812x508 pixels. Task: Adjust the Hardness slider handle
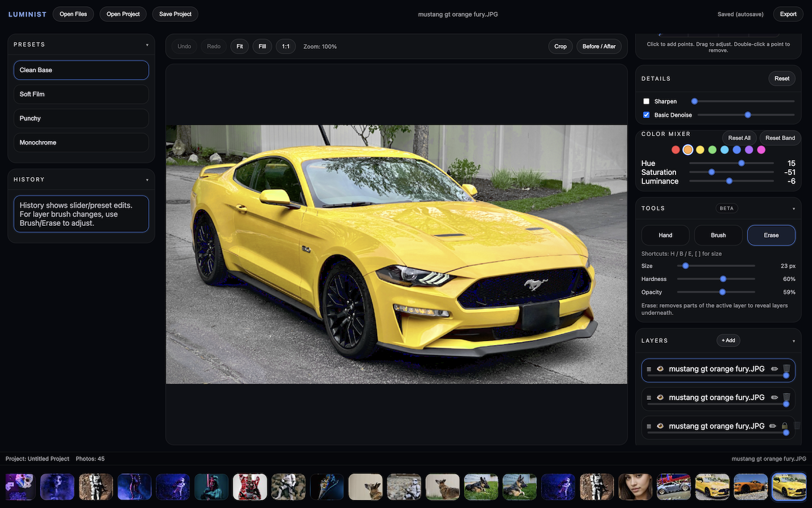coord(723,279)
